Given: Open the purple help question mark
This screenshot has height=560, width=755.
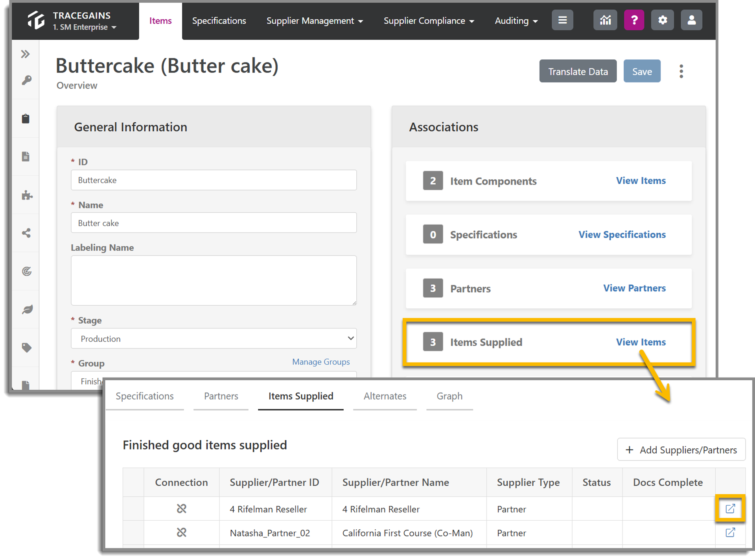Looking at the screenshot, I should click(x=634, y=20).
